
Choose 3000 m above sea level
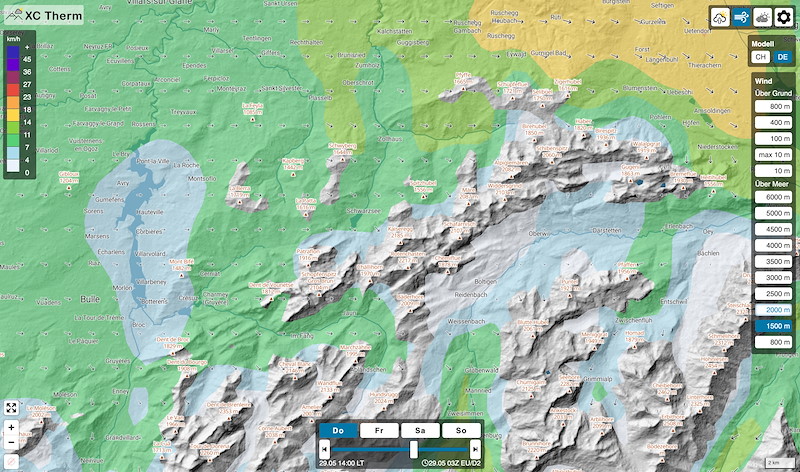pyautogui.click(x=773, y=277)
